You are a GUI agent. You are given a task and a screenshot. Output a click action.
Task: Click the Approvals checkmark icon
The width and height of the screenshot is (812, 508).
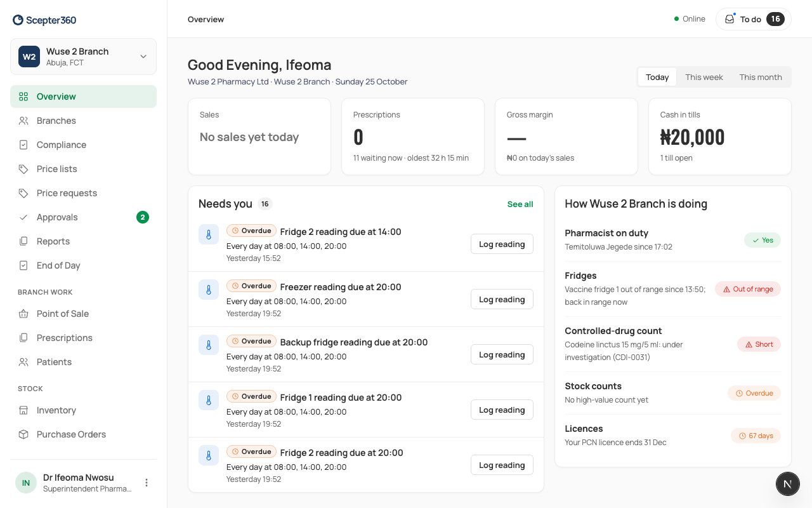point(23,217)
